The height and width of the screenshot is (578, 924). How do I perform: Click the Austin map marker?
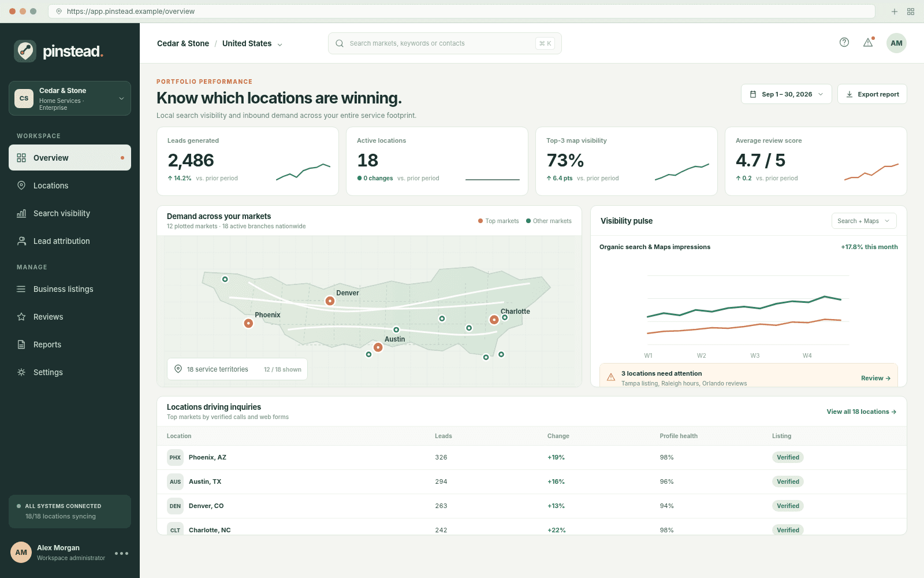pyautogui.click(x=378, y=347)
